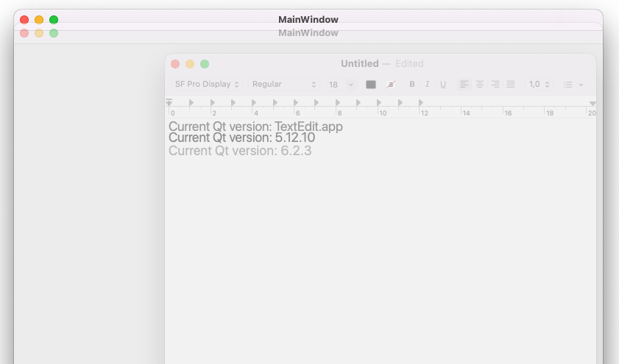Toggle underline formatting in TextEdit toolbar
The width and height of the screenshot is (619, 364).
point(442,85)
